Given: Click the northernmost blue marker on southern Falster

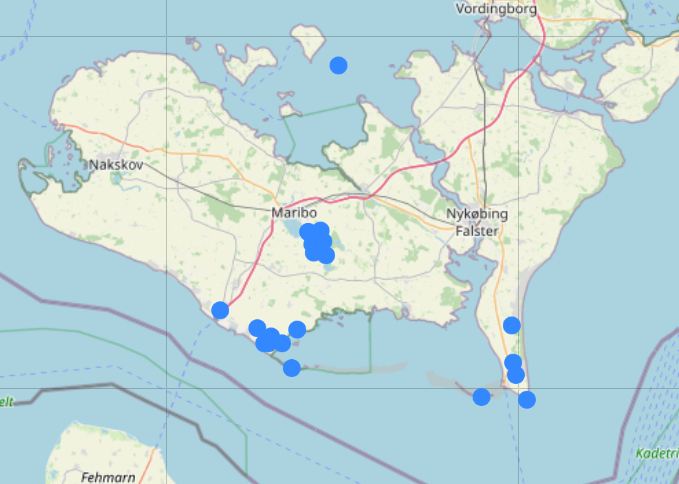Looking at the screenshot, I should pyautogui.click(x=511, y=324).
